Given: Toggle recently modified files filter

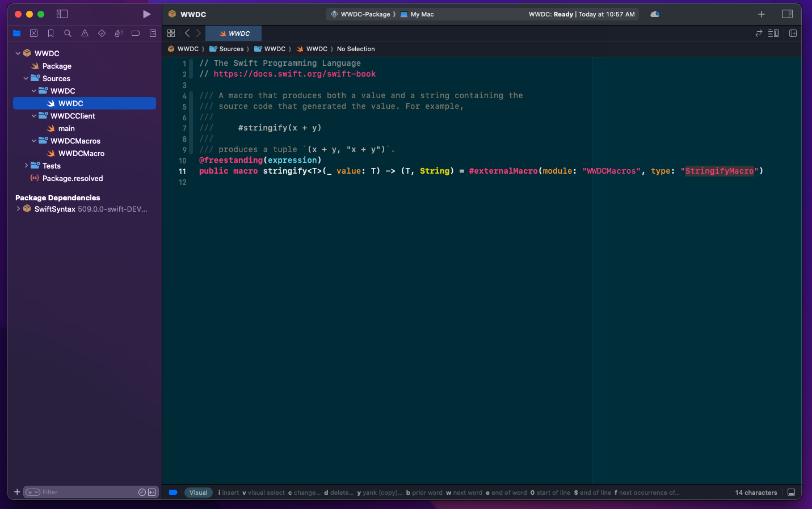Looking at the screenshot, I should pos(142,492).
